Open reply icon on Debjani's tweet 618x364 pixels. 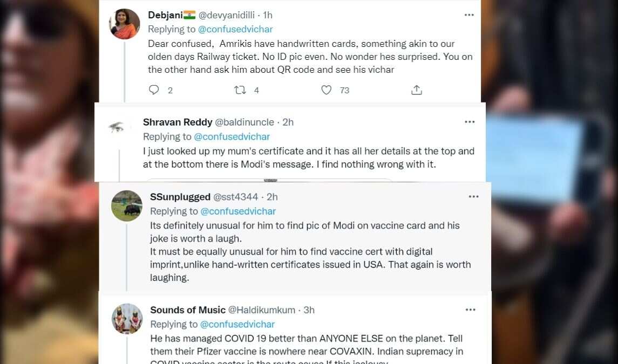click(x=154, y=90)
